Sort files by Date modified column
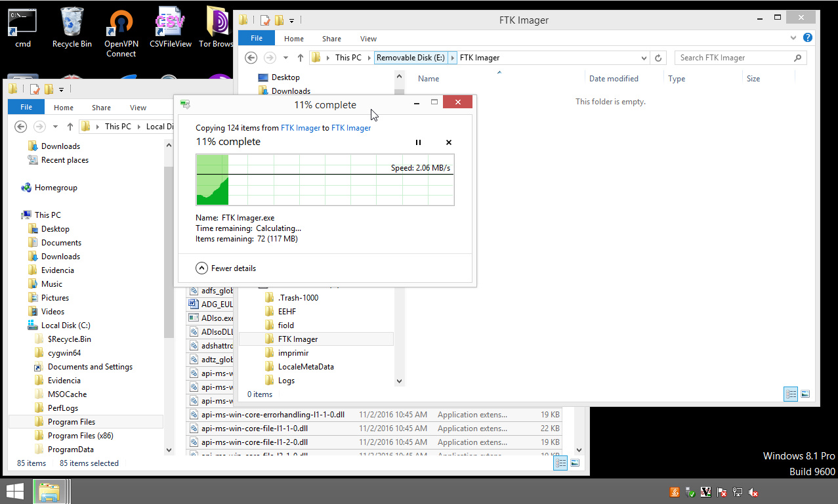Viewport: 838px width, 504px height. 614,79
